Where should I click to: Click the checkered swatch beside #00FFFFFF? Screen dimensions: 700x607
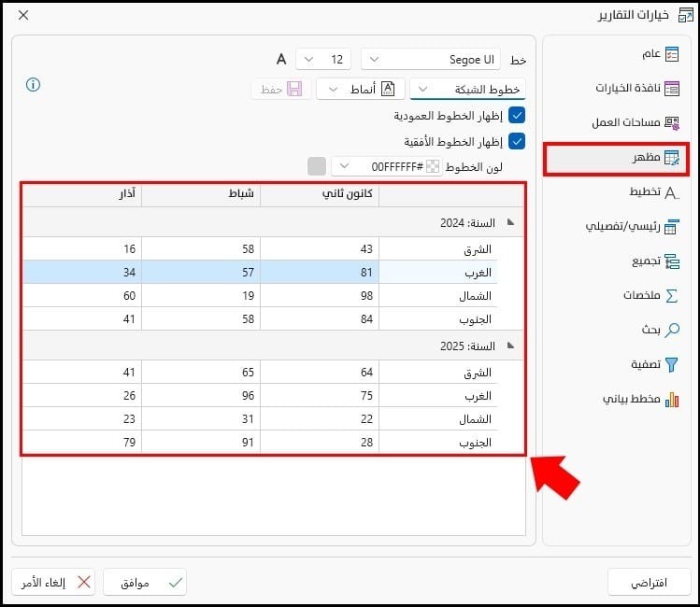point(433,166)
